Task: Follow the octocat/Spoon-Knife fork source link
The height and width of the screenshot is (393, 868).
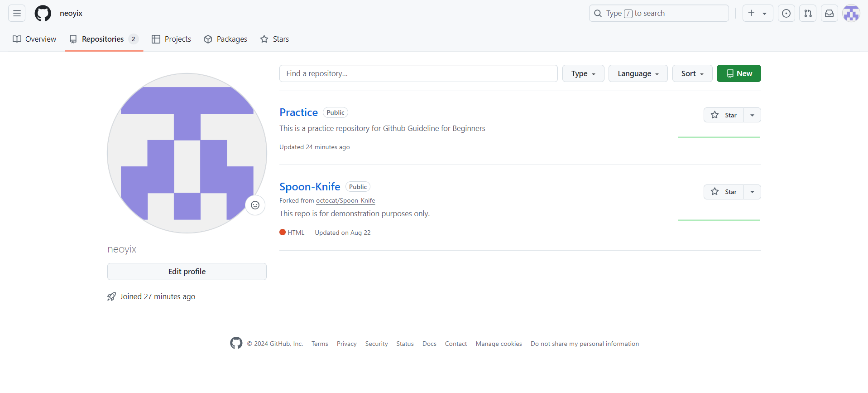Action: point(345,200)
